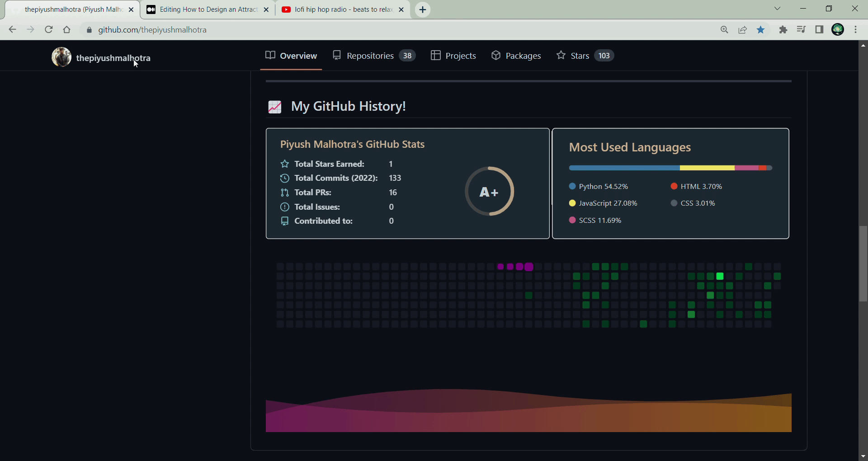Click the zoom magnifier icon in address bar
868x461 pixels.
[x=724, y=30]
